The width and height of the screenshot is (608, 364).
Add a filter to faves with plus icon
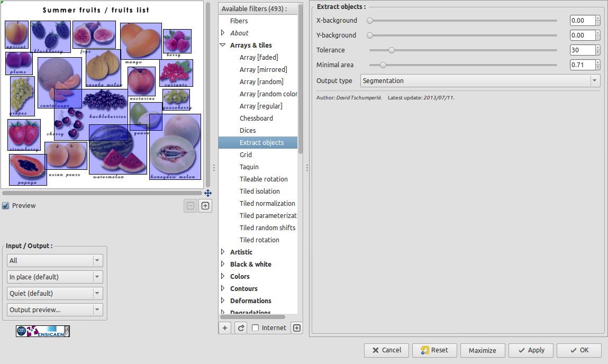coord(225,328)
